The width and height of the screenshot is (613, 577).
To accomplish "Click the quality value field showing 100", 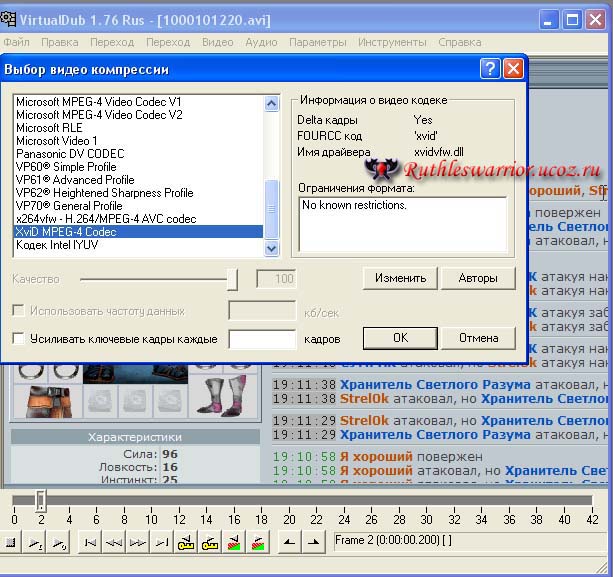I will pyautogui.click(x=276, y=279).
